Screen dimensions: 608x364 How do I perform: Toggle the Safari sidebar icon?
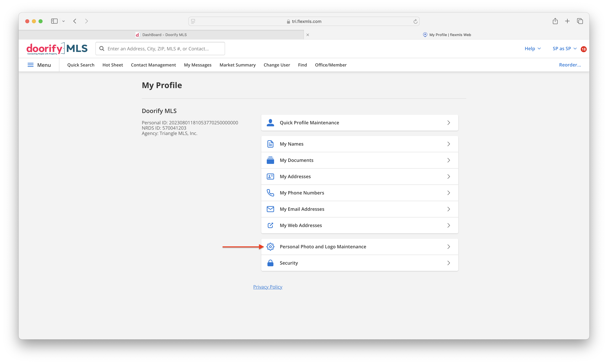click(54, 21)
